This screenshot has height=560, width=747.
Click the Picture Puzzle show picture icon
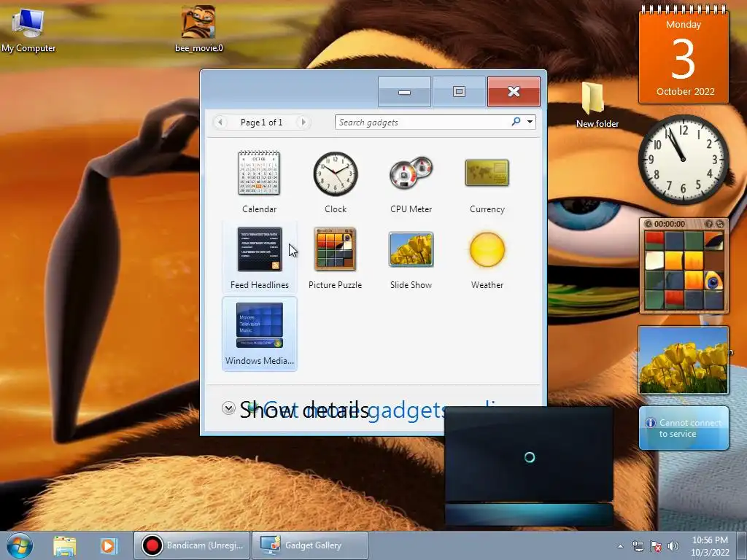[709, 224]
